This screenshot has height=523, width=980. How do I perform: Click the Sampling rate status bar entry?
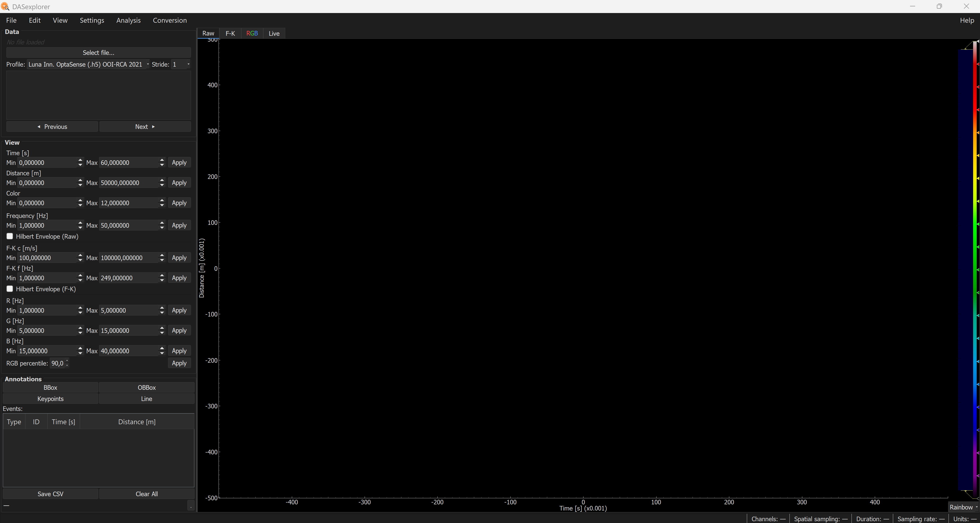921,519
